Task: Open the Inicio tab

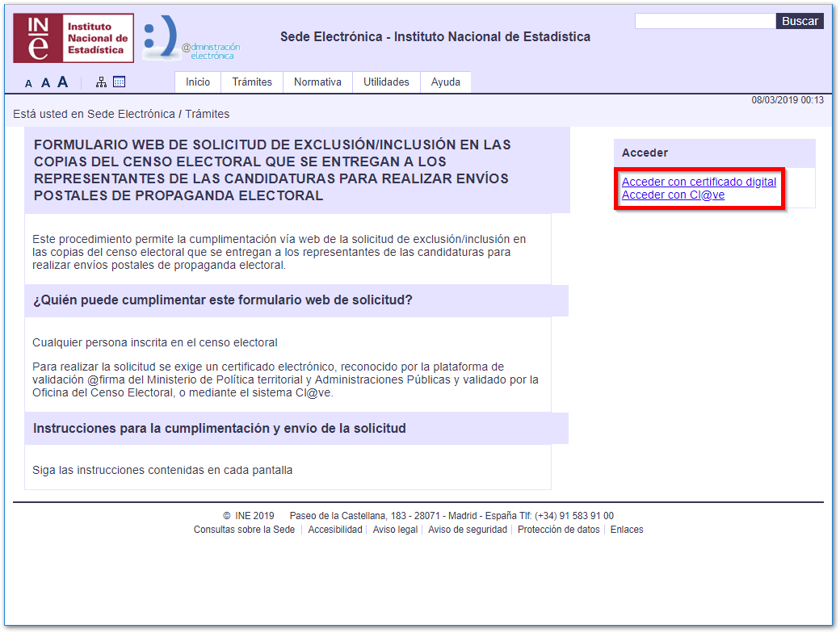Action: [x=198, y=82]
